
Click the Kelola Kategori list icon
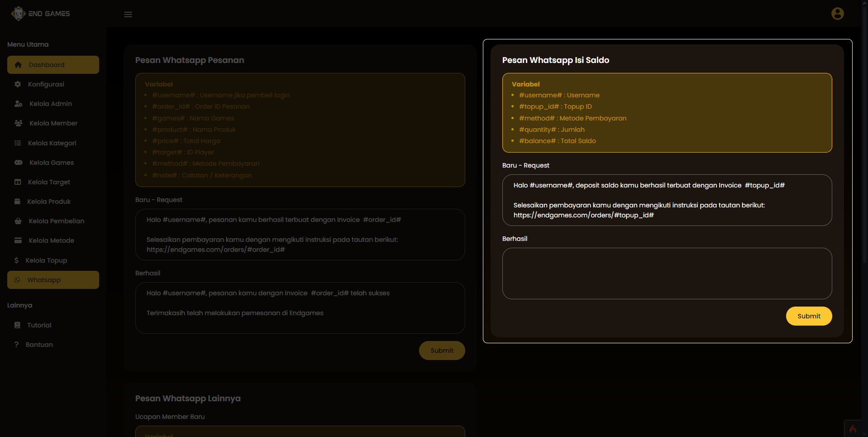[x=18, y=143]
